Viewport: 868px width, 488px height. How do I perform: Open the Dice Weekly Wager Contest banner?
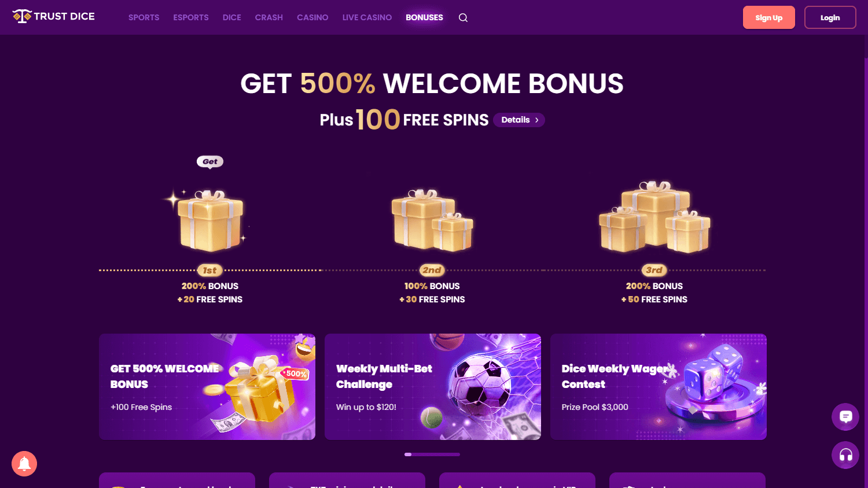click(659, 387)
